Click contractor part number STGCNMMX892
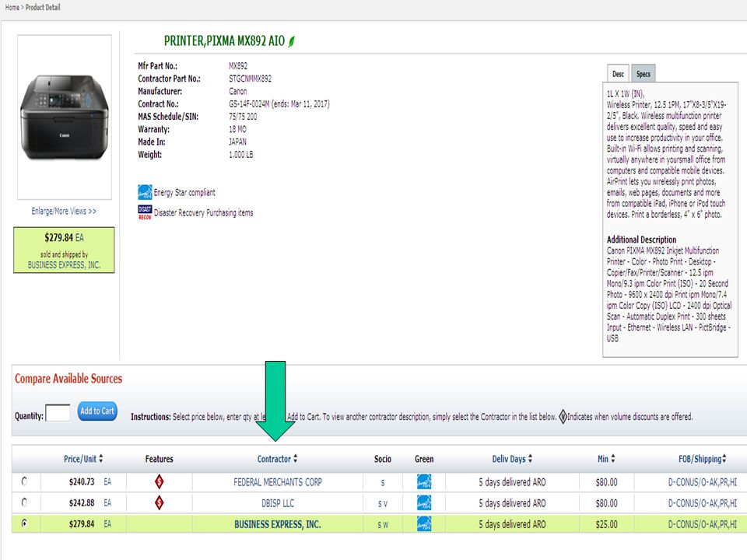Image resolution: width=747 pixels, height=560 pixels. point(250,79)
